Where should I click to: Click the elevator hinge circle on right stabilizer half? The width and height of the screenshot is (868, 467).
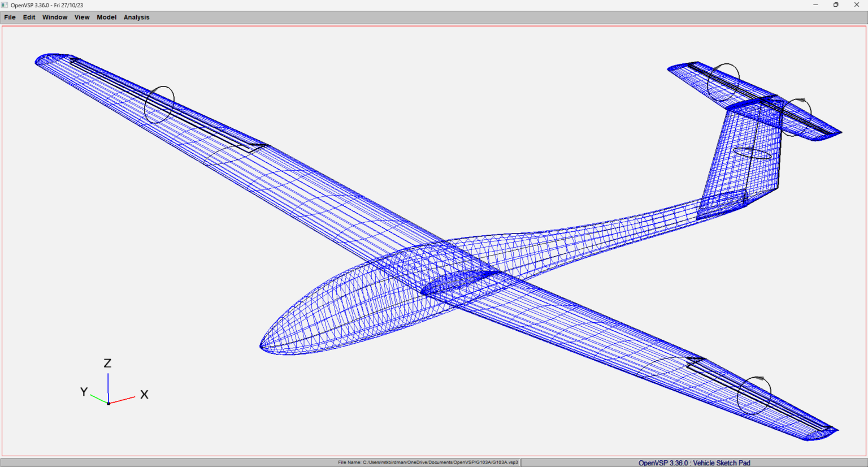[796, 117]
